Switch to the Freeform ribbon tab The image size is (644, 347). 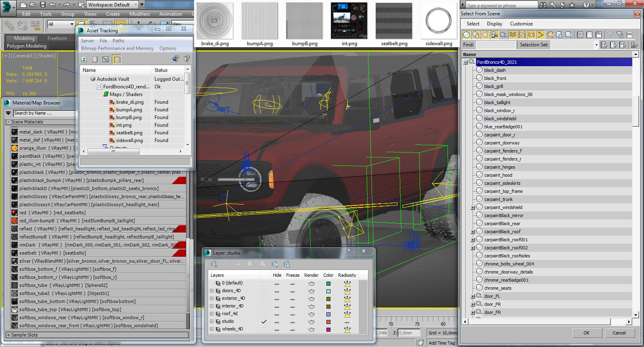pyautogui.click(x=57, y=38)
